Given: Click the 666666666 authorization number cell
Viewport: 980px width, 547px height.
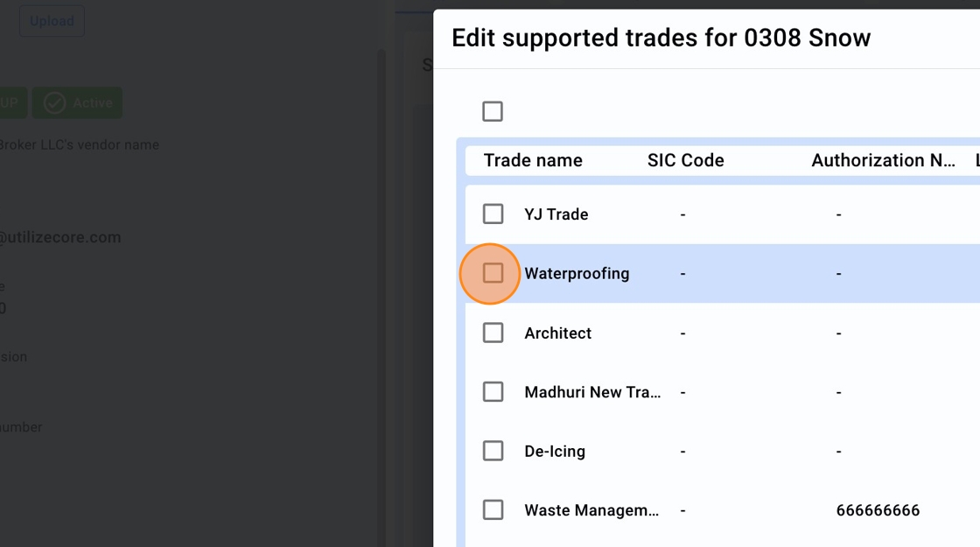Looking at the screenshot, I should [878, 510].
